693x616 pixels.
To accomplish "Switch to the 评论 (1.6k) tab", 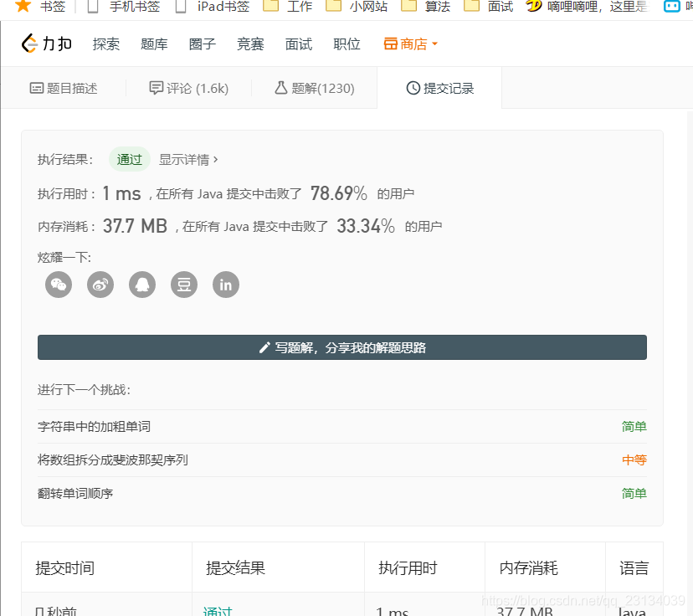I will coord(188,87).
